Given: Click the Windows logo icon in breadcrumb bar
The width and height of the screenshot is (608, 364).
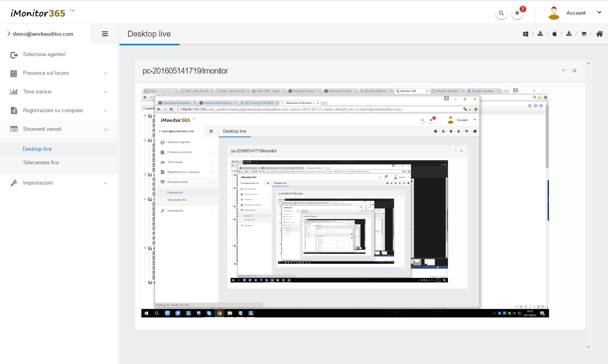Looking at the screenshot, I should (526, 34).
